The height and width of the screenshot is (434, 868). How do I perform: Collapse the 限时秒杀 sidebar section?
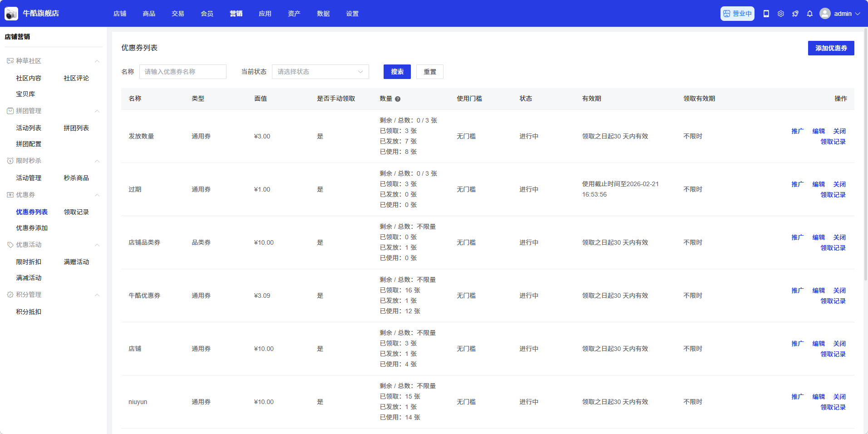(x=97, y=161)
